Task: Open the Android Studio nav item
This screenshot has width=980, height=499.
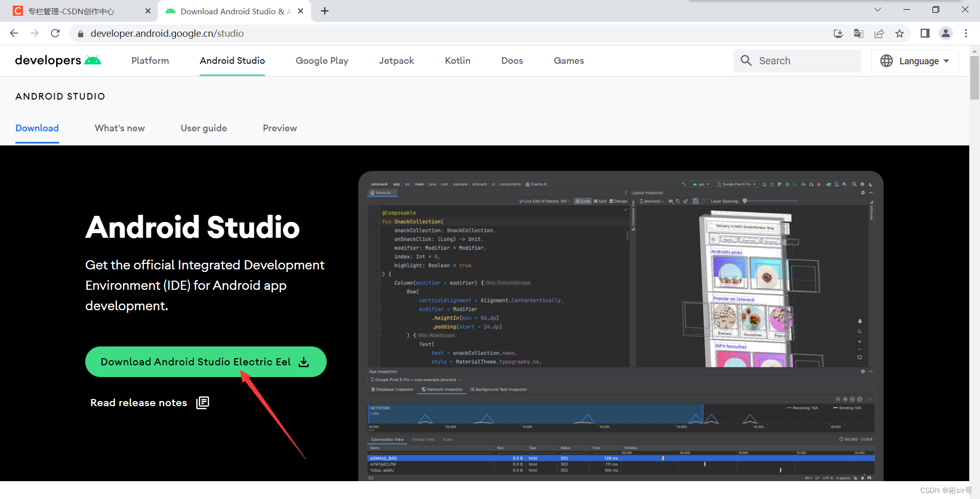Action: coord(232,61)
